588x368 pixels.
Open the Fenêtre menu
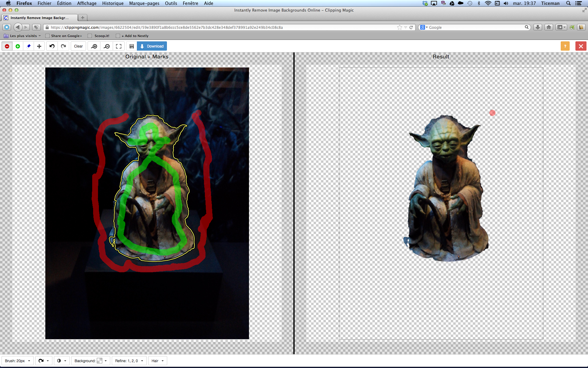pyautogui.click(x=190, y=3)
